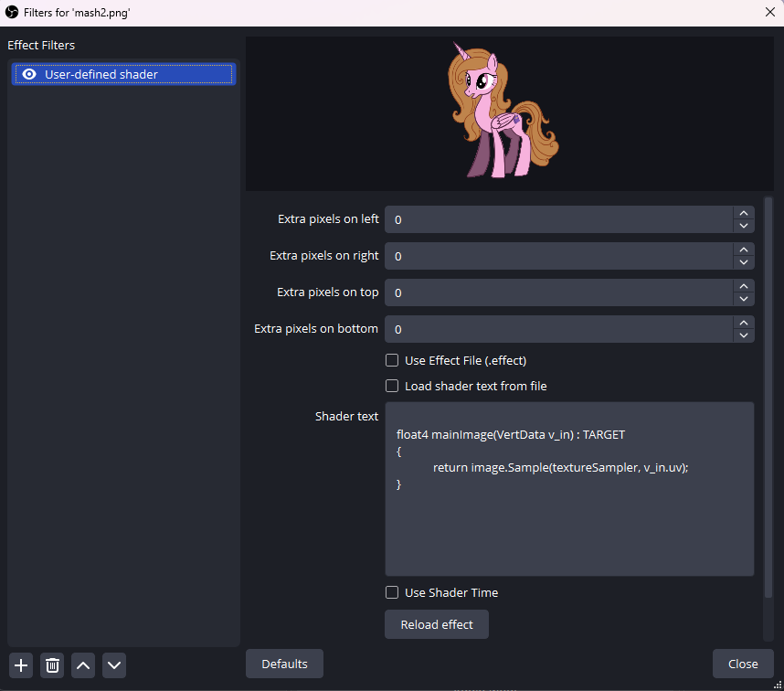Select the User-defined shader filter
Screen dimensions: 784x691
[123, 75]
